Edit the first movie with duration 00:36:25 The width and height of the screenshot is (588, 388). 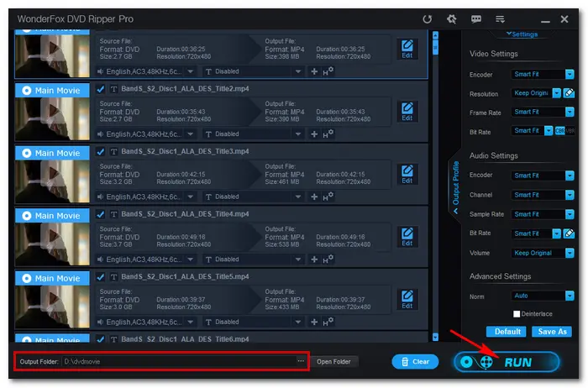pos(407,49)
